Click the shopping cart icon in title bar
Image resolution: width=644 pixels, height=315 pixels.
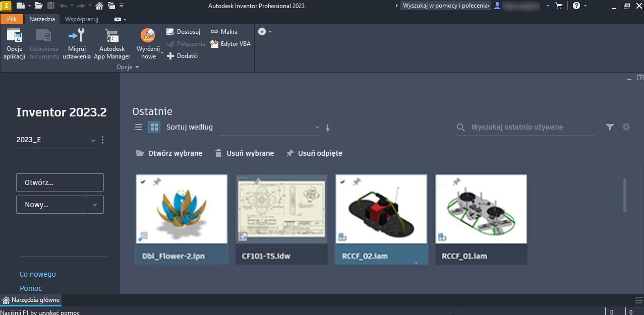(559, 6)
